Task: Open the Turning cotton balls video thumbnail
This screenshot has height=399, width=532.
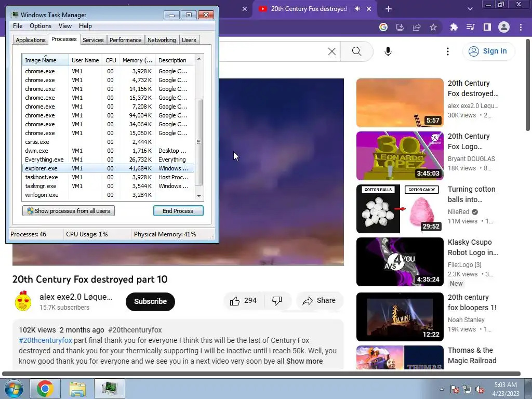Action: point(400,209)
